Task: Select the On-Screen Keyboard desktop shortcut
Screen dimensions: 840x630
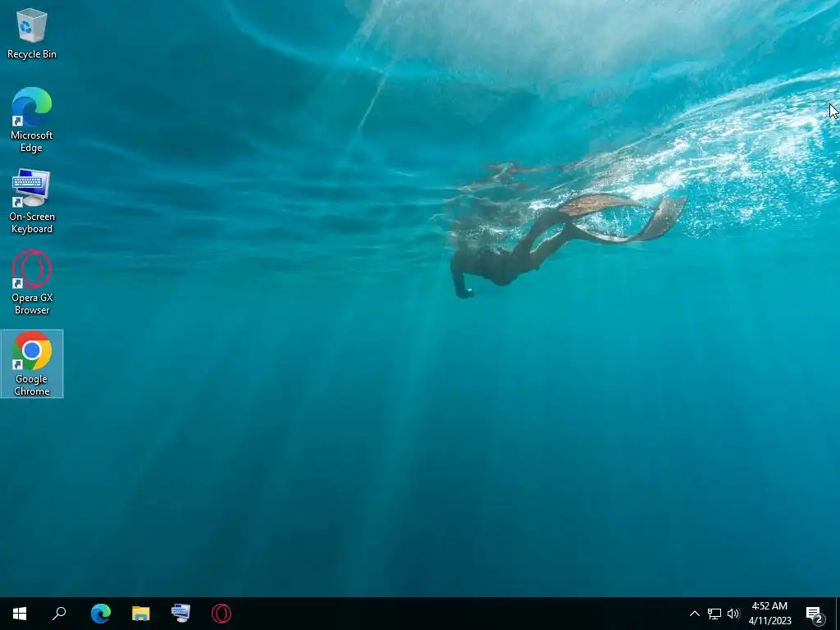Action: point(32,202)
